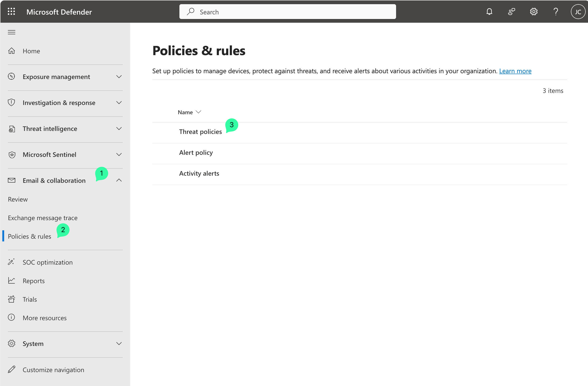Screen dimensions: 588x386
Task: Click the Home house icon
Action: pos(12,51)
